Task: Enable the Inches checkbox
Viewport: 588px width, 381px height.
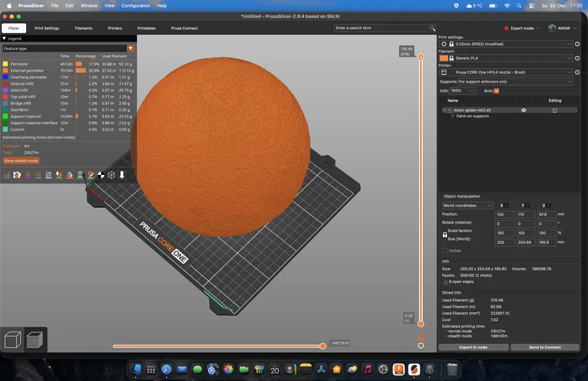Action: point(445,250)
